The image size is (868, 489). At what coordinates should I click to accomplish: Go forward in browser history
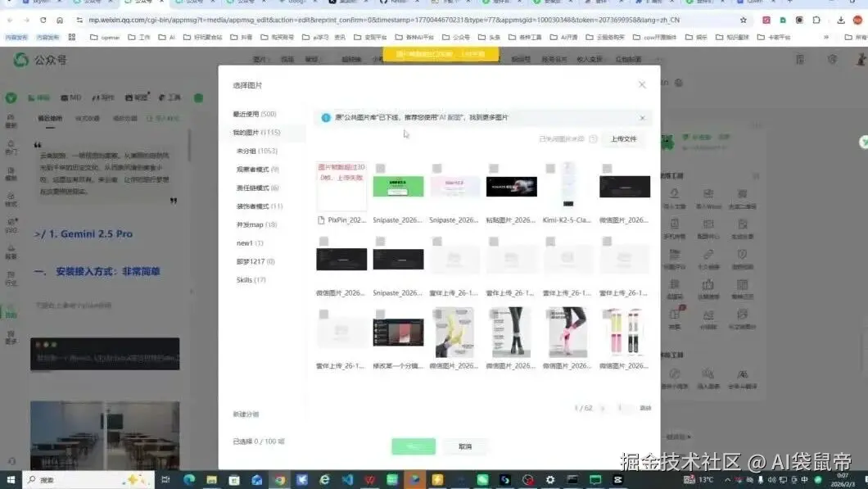coord(26,20)
